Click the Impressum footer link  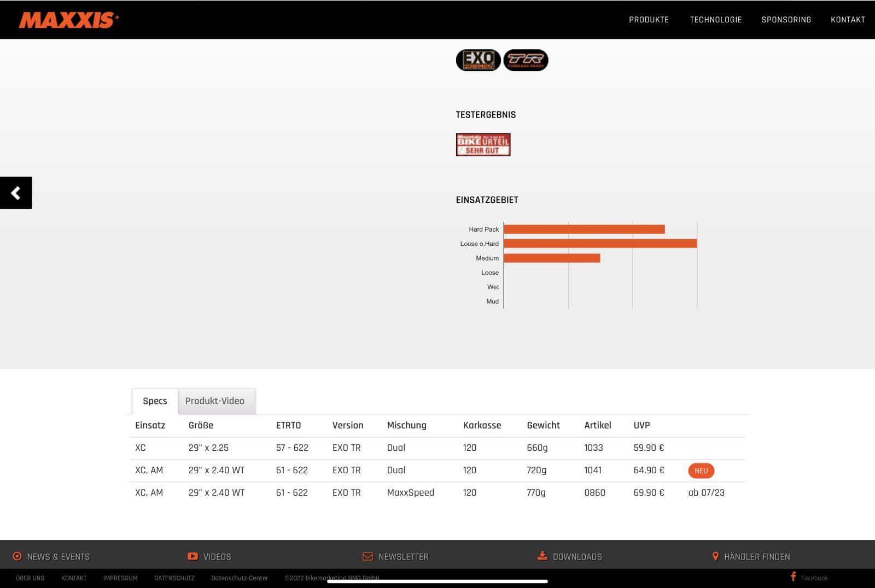120,578
